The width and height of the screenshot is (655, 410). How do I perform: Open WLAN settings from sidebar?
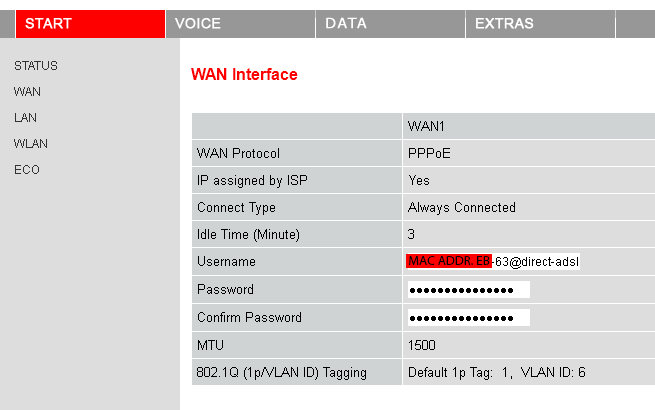(x=31, y=144)
